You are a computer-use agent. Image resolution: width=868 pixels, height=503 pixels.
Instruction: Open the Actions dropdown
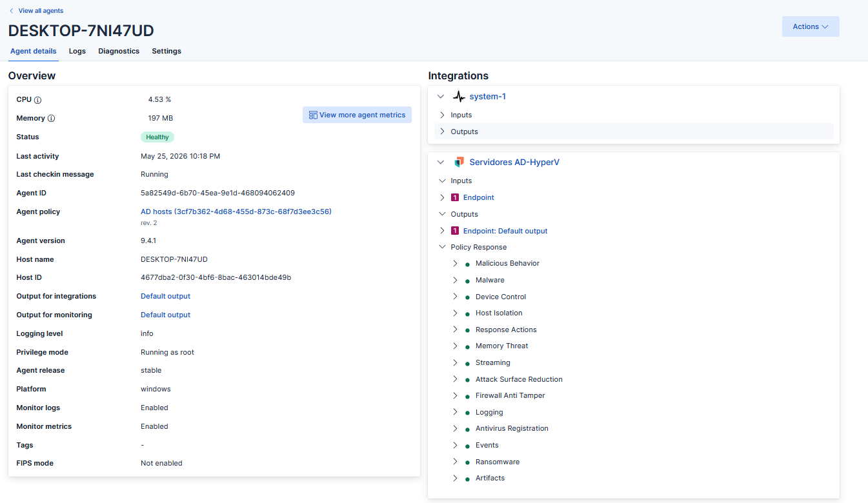tap(811, 26)
